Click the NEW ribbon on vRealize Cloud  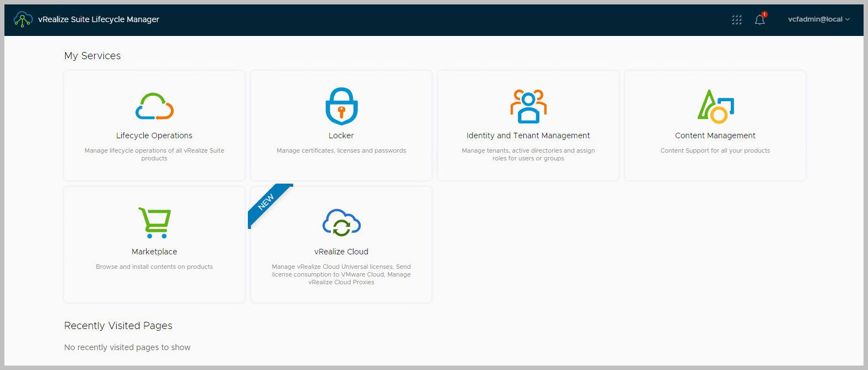267,203
